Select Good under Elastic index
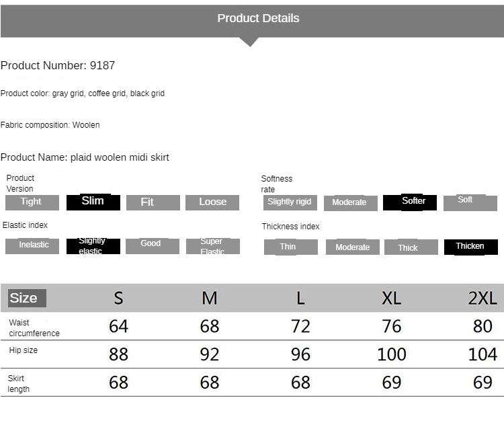Viewport: 504px width, 431px height. pos(153,246)
